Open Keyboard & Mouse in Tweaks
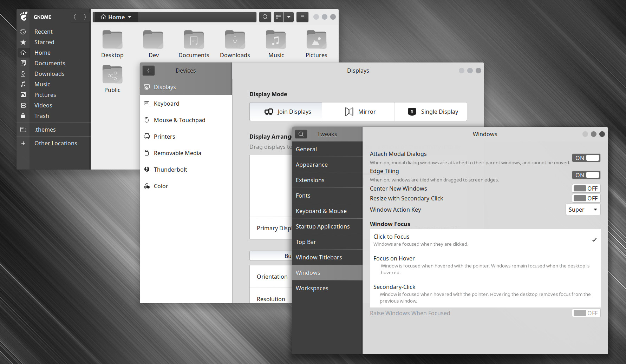 tap(327, 211)
